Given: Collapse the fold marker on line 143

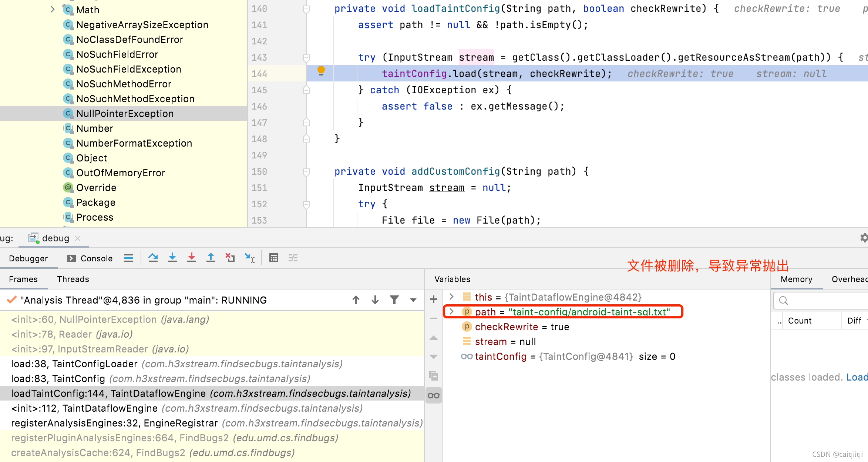Looking at the screenshot, I should click(306, 58).
